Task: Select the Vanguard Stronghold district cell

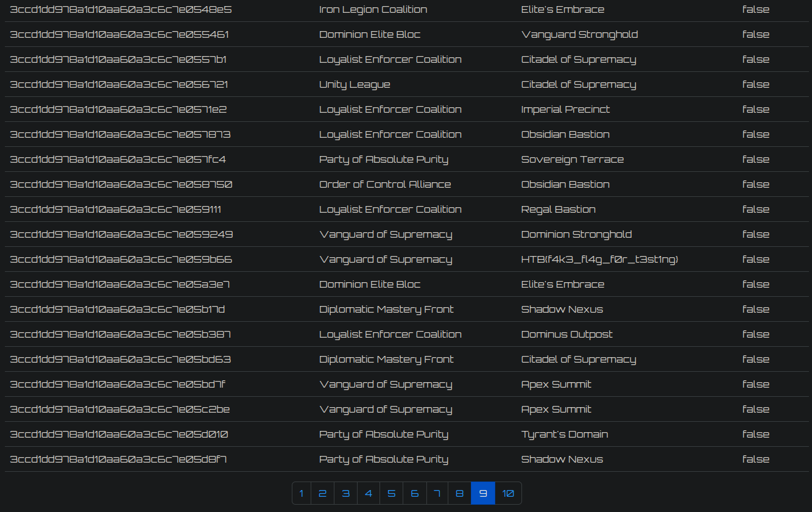Action: [x=580, y=35]
